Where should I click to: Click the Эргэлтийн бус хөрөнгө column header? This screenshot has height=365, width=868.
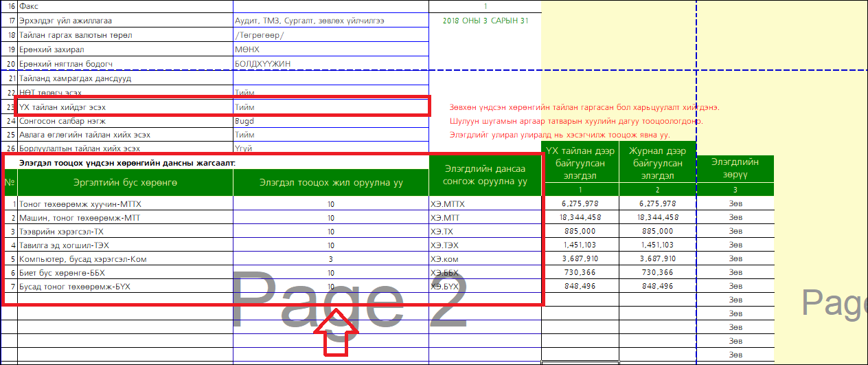point(125,183)
